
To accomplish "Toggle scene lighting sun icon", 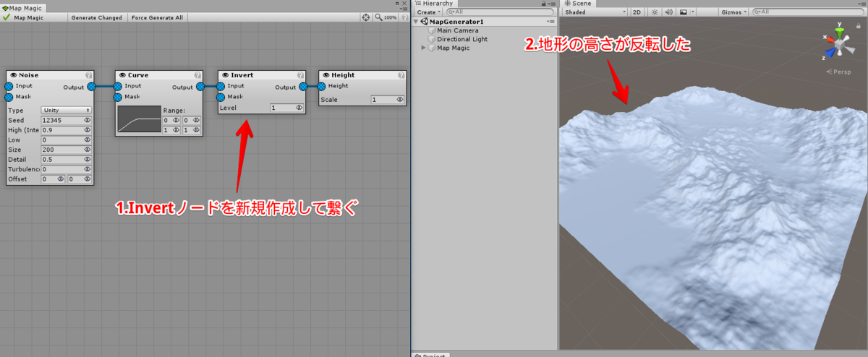I will coord(655,12).
